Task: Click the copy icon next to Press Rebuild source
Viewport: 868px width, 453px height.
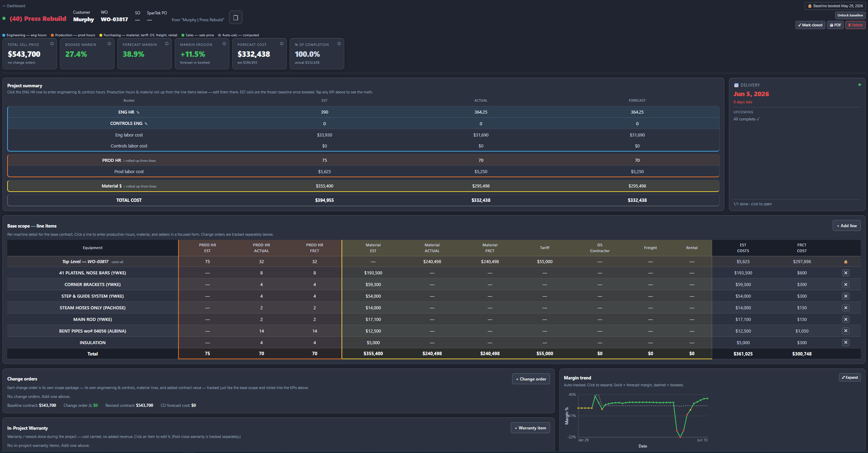Action: 236,17
